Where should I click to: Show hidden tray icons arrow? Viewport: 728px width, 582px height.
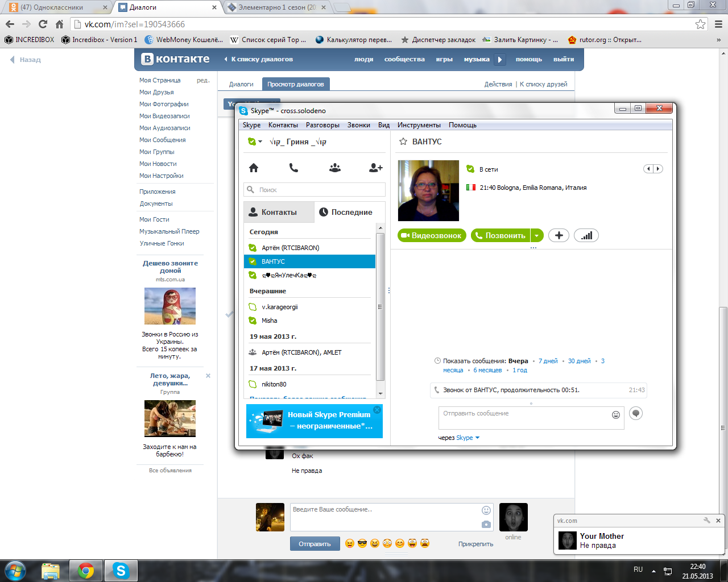coord(653,571)
